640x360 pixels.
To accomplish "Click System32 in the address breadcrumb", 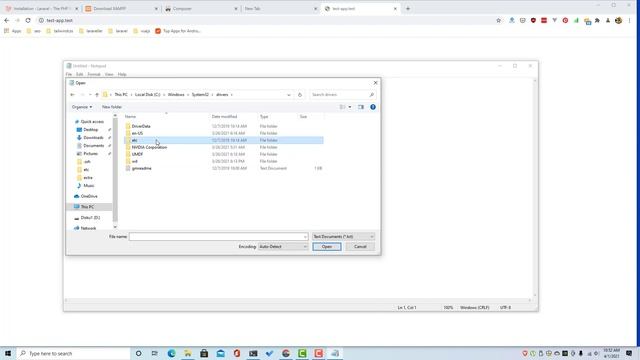I will point(200,95).
